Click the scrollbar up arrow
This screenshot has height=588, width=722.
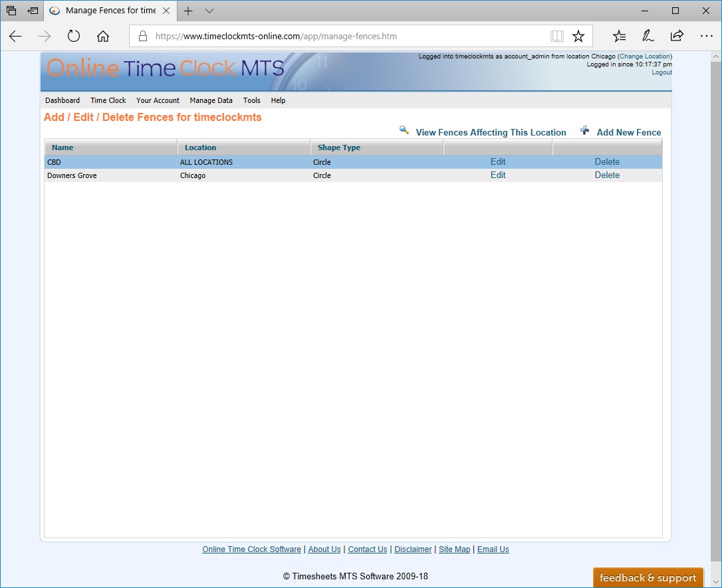pos(715,56)
